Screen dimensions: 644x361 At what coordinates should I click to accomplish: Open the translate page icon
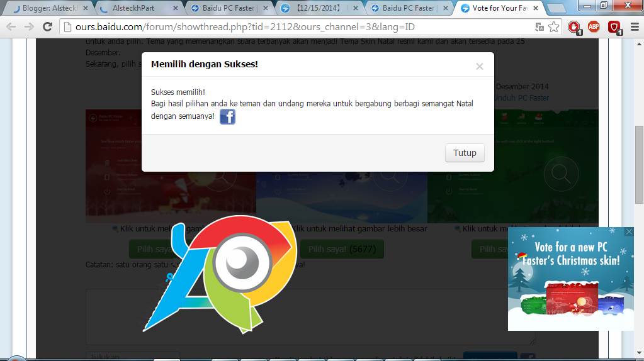pyautogui.click(x=539, y=27)
